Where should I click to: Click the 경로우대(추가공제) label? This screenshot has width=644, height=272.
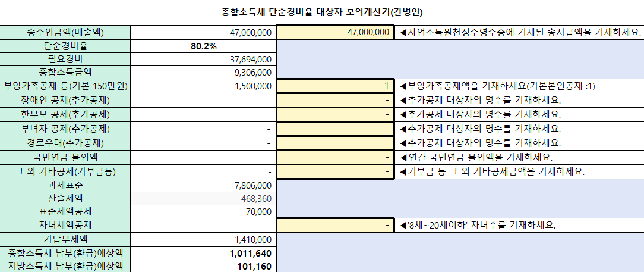coord(65,143)
